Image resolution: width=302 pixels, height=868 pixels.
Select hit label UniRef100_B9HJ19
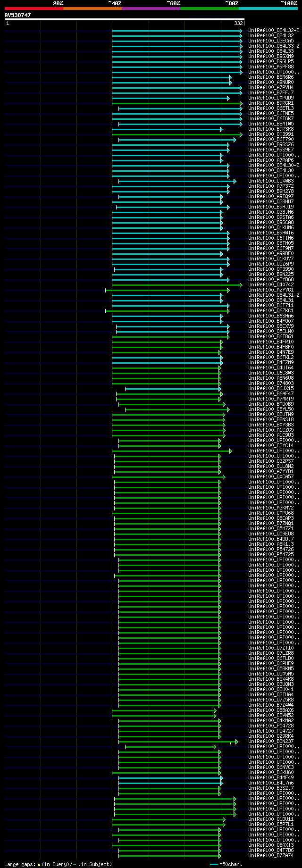(271, 207)
